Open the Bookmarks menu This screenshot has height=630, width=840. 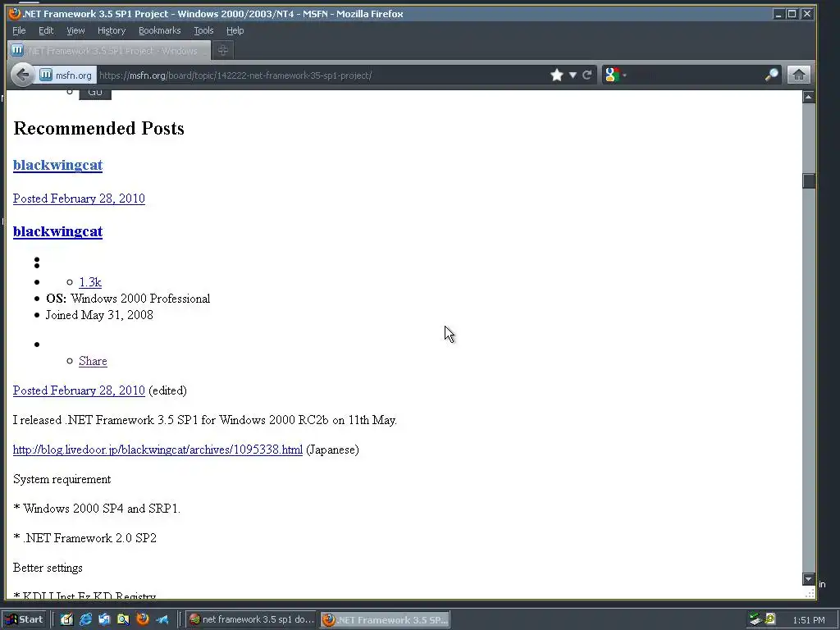click(x=160, y=30)
